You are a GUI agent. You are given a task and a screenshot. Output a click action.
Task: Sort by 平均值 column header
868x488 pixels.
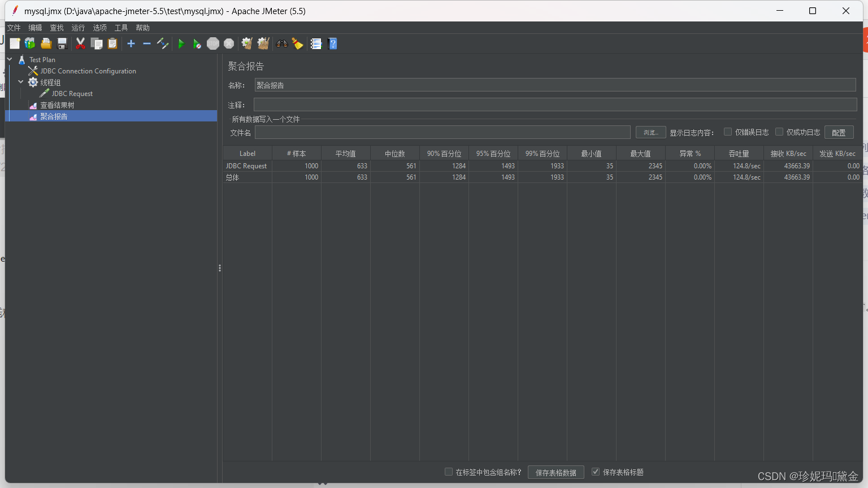pyautogui.click(x=346, y=154)
